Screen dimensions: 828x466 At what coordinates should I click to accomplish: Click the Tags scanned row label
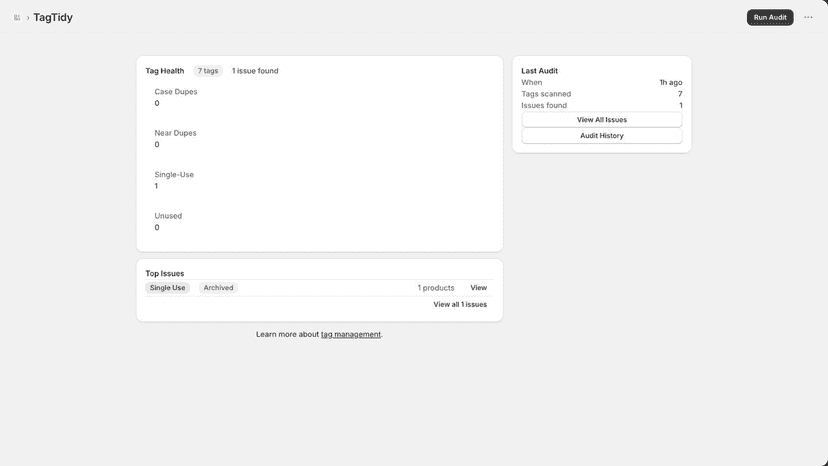tap(546, 94)
